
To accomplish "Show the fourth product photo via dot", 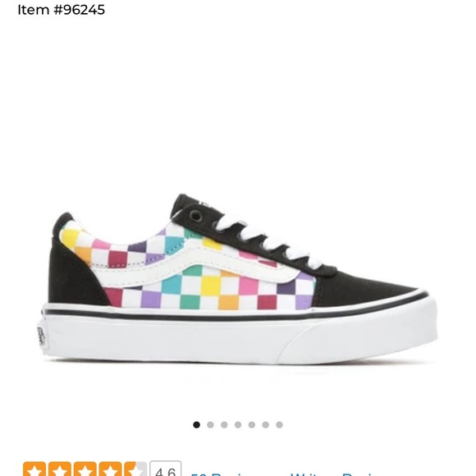I will (x=238, y=424).
